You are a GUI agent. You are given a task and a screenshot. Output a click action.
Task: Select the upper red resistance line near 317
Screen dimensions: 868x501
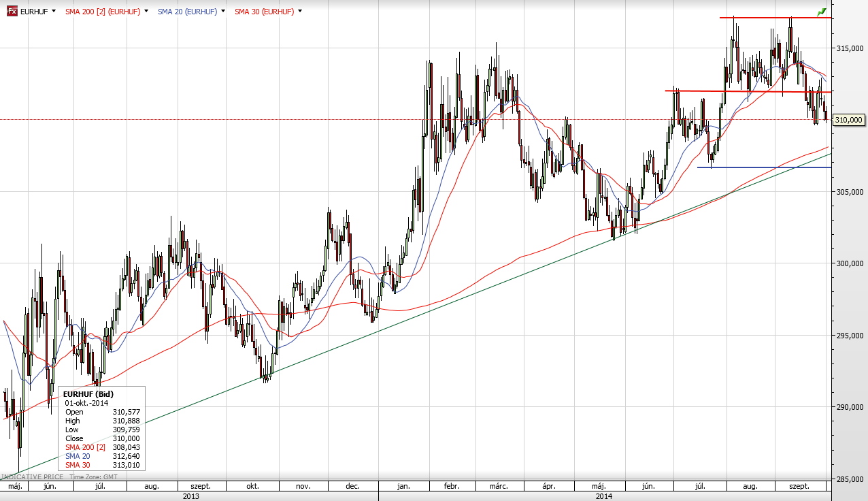[x=775, y=17]
